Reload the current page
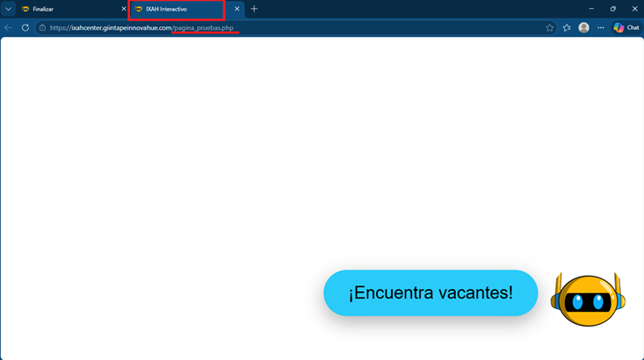 25,27
